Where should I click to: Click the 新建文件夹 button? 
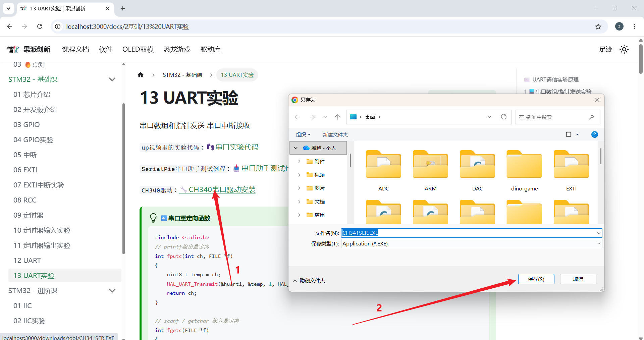(335, 134)
